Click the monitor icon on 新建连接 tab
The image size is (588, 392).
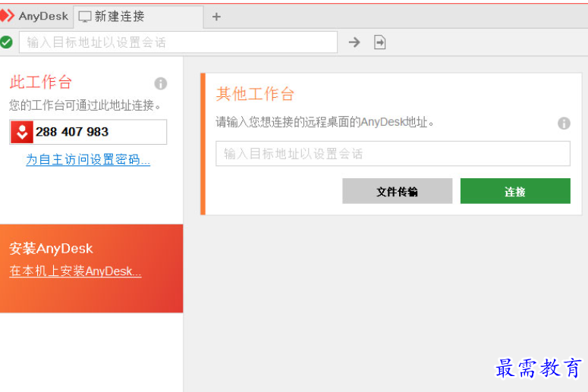pyautogui.click(x=85, y=17)
